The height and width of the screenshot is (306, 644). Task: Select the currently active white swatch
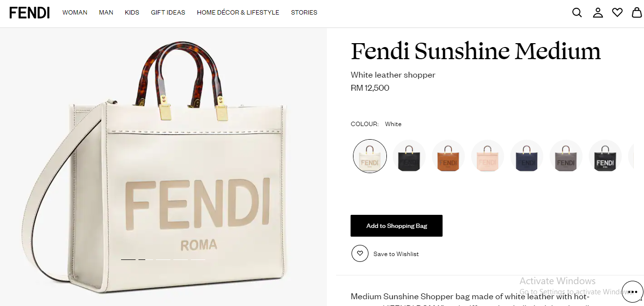(x=370, y=156)
